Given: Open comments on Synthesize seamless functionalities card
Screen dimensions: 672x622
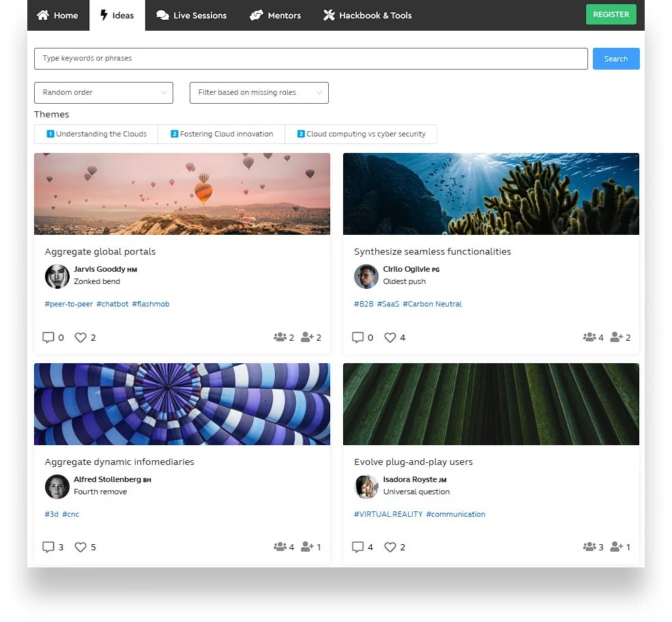Looking at the screenshot, I should (x=357, y=337).
